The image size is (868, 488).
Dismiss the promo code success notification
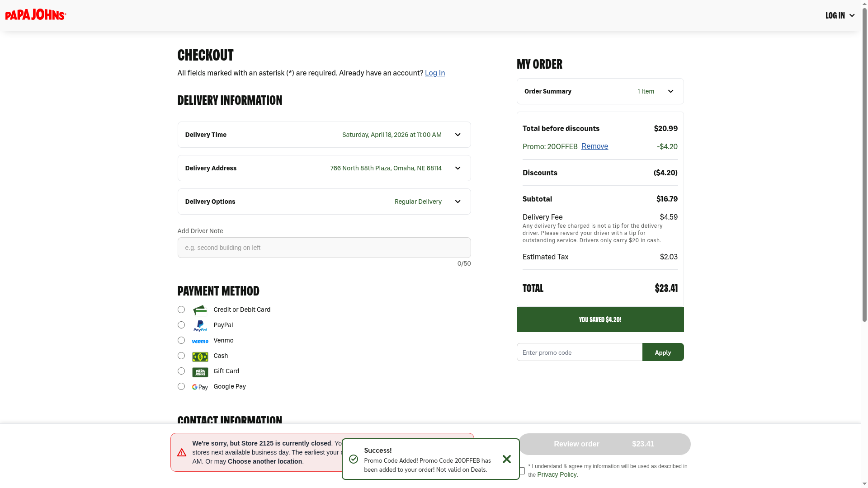(507, 459)
